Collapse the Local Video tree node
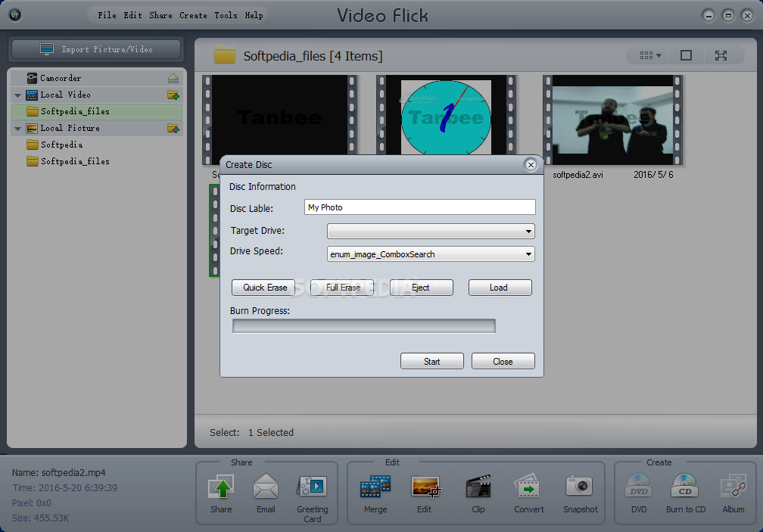This screenshot has width=763, height=532. [x=18, y=95]
